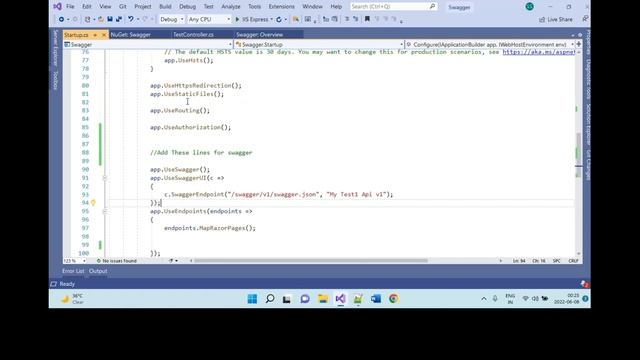Follow the https://aka.ms/aspnet link in comment
Viewport: 640px width, 360px height.
[539, 52]
